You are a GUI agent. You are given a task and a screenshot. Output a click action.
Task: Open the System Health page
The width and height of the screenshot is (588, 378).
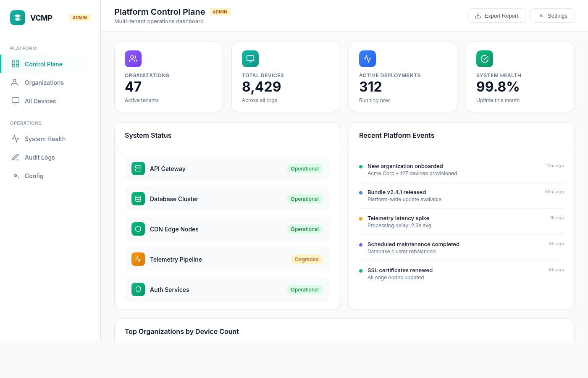pos(45,139)
